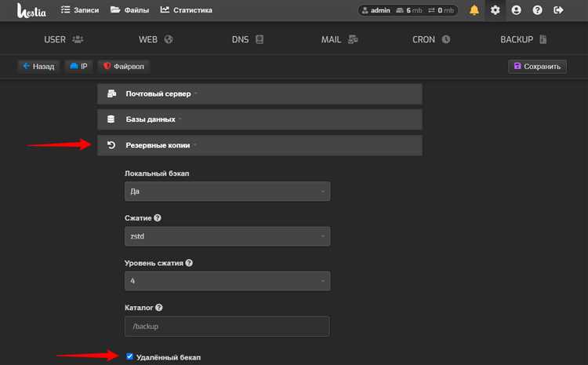
Task: Open Статистика in the top menu
Action: click(187, 10)
